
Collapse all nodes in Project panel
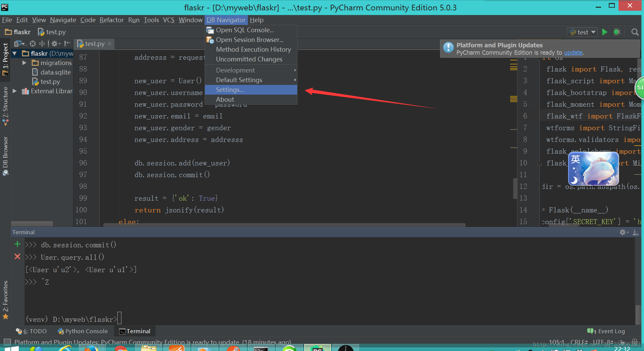tap(42, 44)
